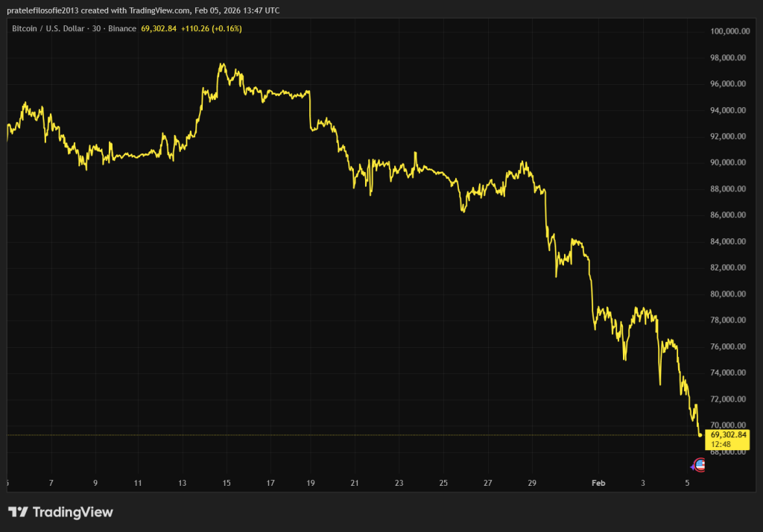The height and width of the screenshot is (532, 763).
Task: Click the US flag economic event icon
Action: pos(700,465)
